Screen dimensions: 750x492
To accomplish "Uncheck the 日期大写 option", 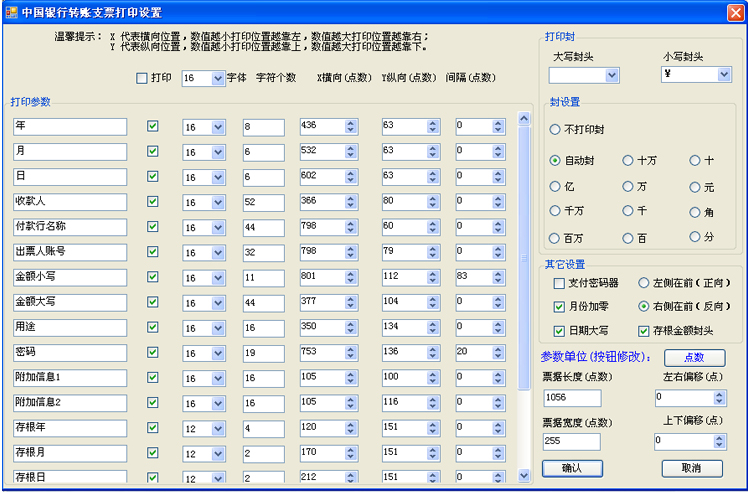I will (x=559, y=331).
